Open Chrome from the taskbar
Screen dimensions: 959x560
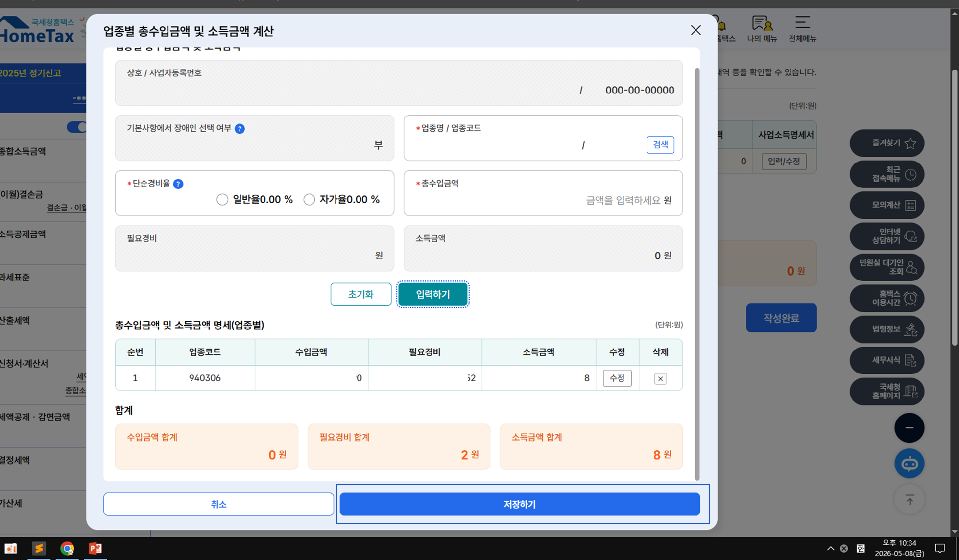[x=67, y=548]
